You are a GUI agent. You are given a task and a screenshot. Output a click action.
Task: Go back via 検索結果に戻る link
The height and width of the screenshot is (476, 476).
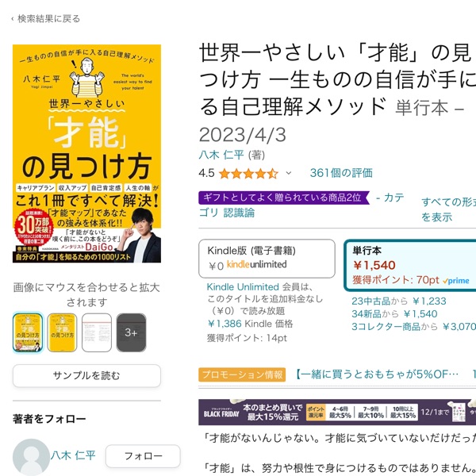point(46,19)
